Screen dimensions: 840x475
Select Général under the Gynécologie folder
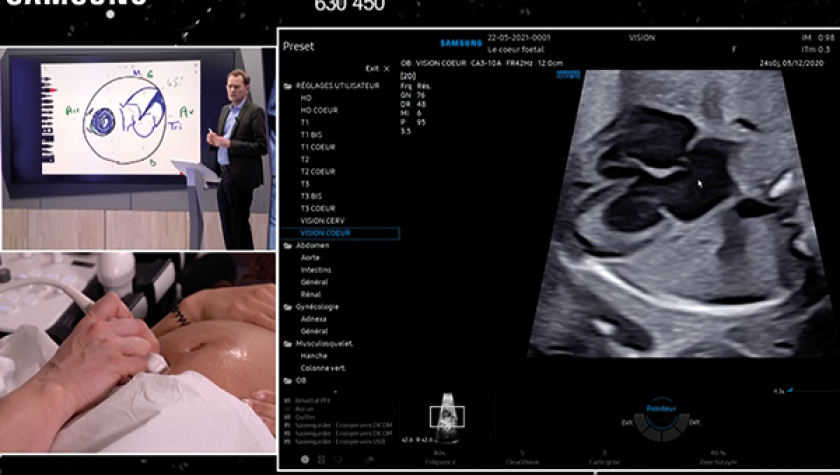click(x=314, y=331)
